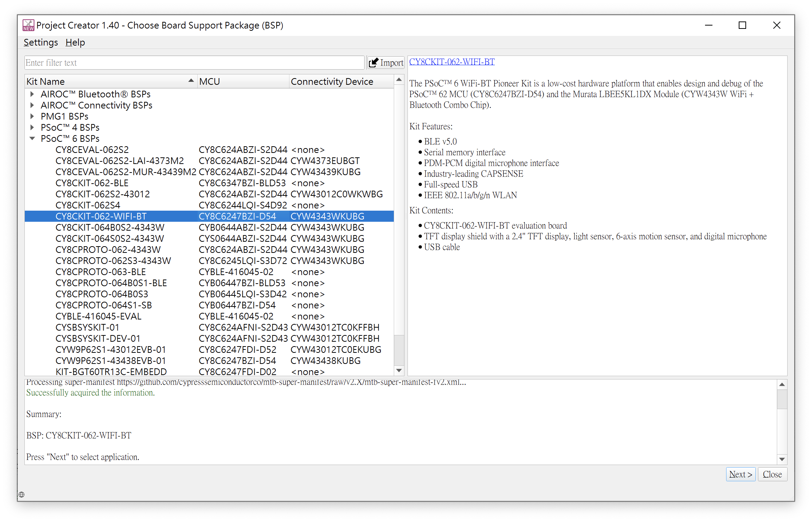Expand the PMG1 BSPs group

[x=32, y=116]
